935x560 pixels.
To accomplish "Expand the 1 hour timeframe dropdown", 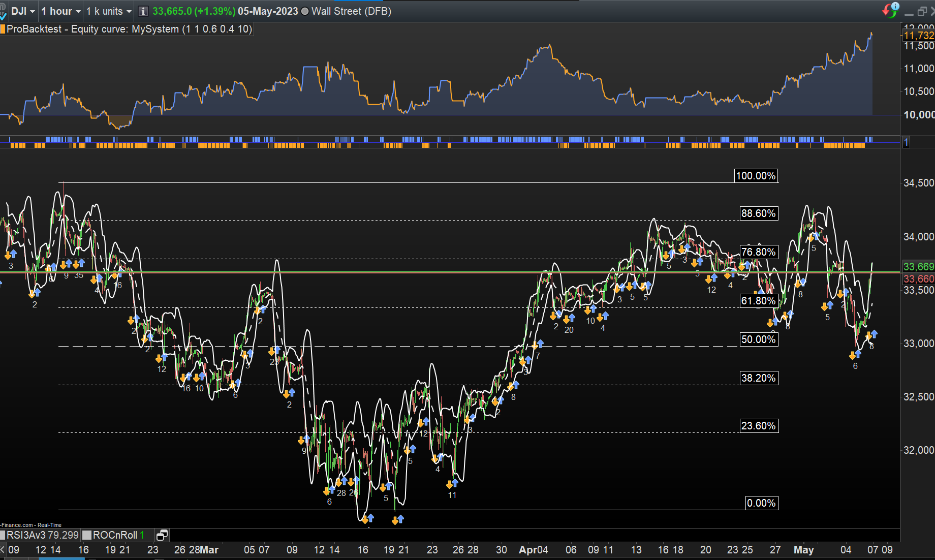I will coord(61,11).
